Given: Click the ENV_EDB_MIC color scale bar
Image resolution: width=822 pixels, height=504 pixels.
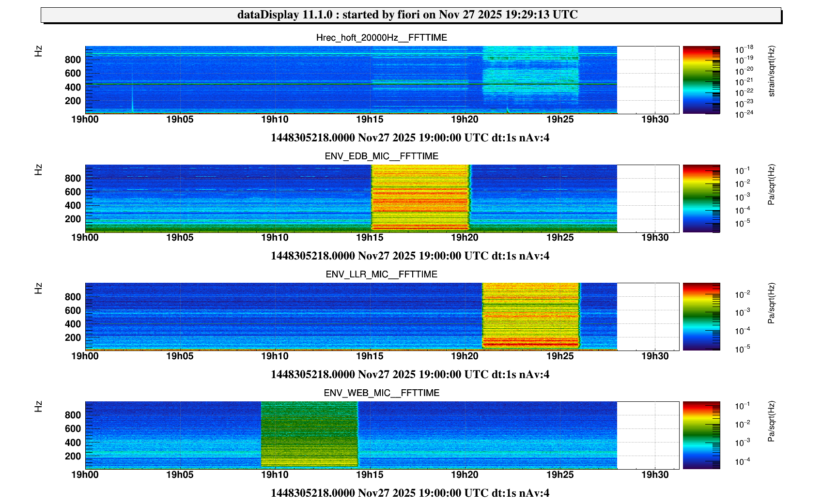Looking at the screenshot, I should tap(701, 199).
